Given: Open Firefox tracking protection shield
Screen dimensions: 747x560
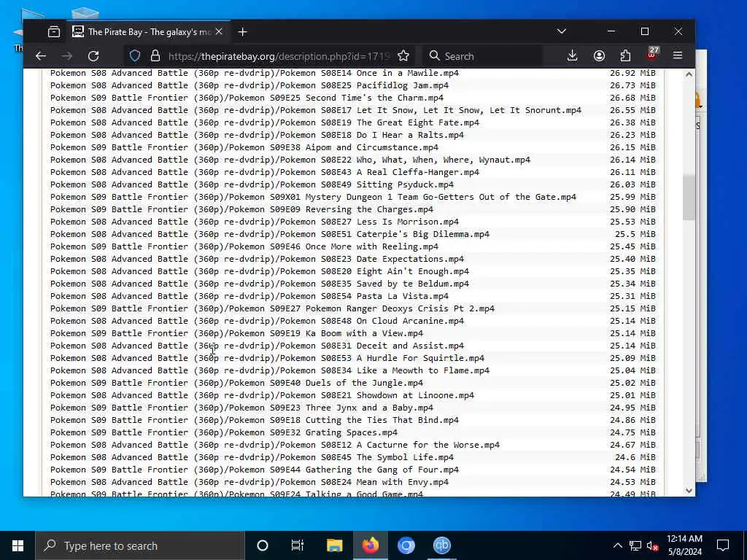Looking at the screenshot, I should pyautogui.click(x=135, y=56).
